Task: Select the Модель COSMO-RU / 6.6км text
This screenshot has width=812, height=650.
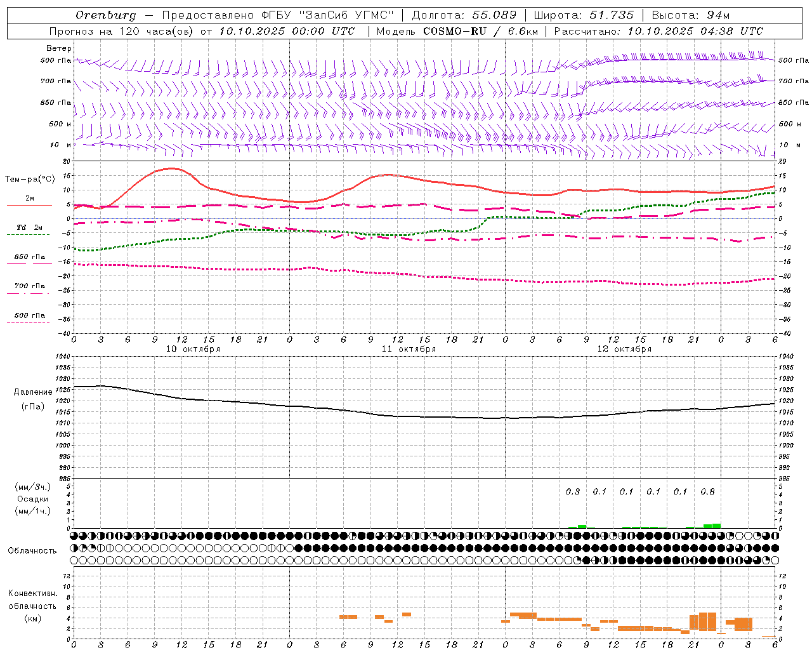Action: pos(457,31)
